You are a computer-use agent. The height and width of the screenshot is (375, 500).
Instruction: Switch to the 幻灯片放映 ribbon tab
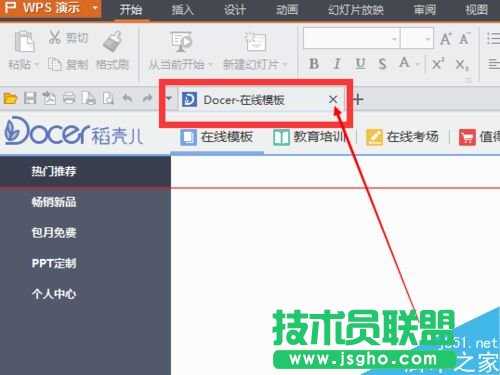356,10
